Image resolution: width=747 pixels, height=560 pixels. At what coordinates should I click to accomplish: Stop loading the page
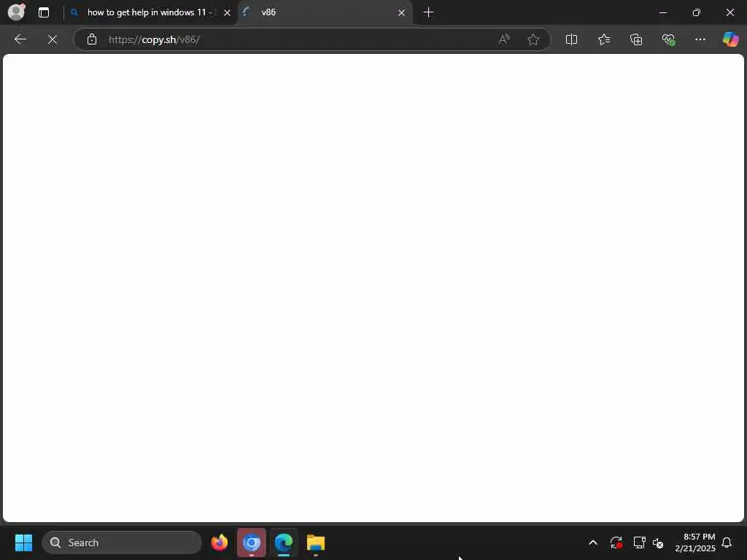point(53,39)
